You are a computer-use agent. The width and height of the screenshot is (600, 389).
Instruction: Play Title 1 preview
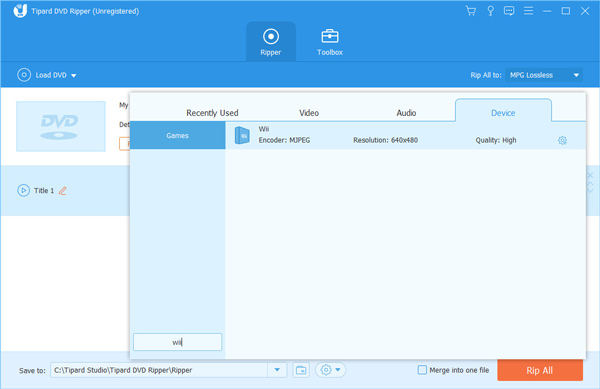coord(23,190)
